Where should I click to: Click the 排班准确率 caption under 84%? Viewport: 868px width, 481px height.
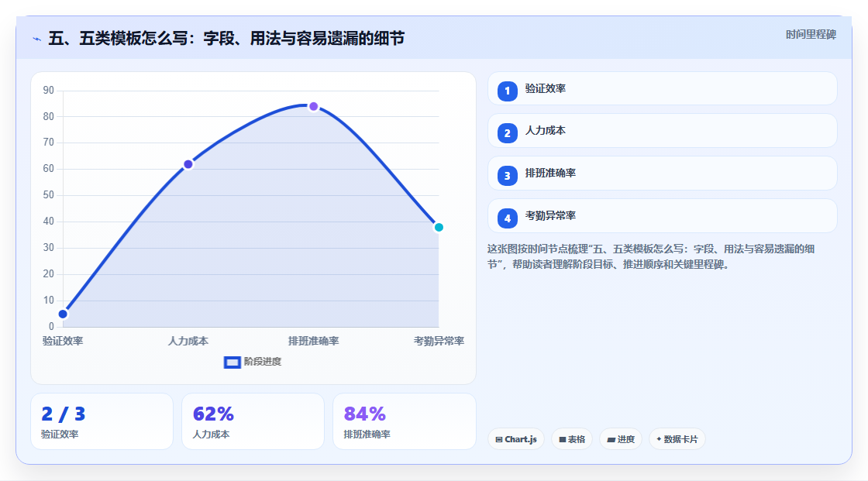(x=367, y=435)
